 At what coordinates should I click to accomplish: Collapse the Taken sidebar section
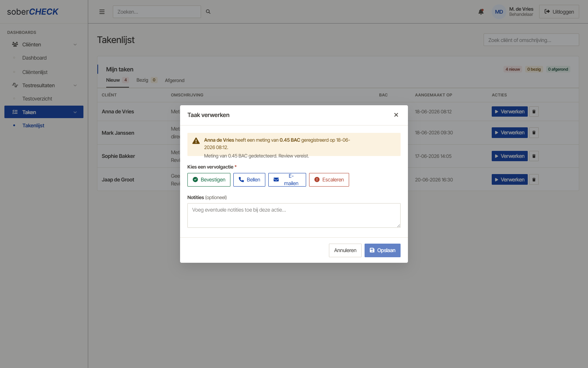point(44,112)
